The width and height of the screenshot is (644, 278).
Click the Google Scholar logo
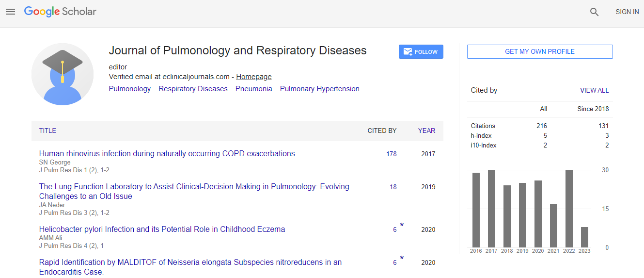tap(60, 12)
